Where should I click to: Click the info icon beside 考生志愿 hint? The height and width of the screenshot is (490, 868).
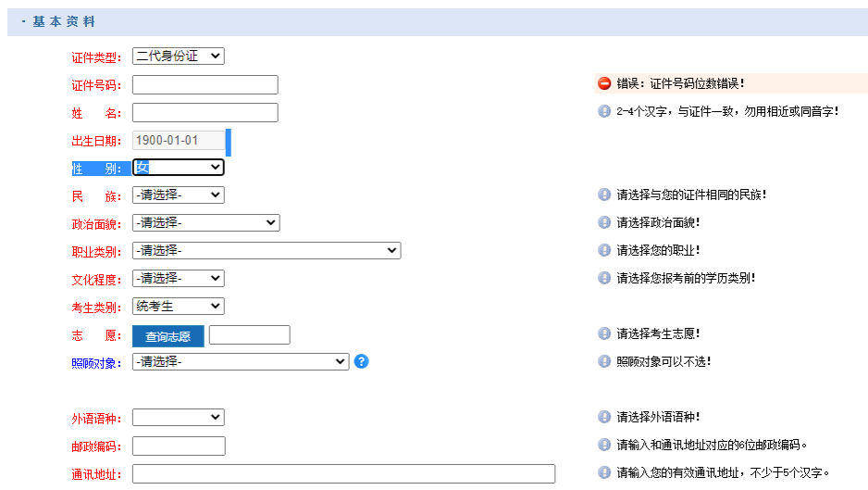(x=604, y=333)
